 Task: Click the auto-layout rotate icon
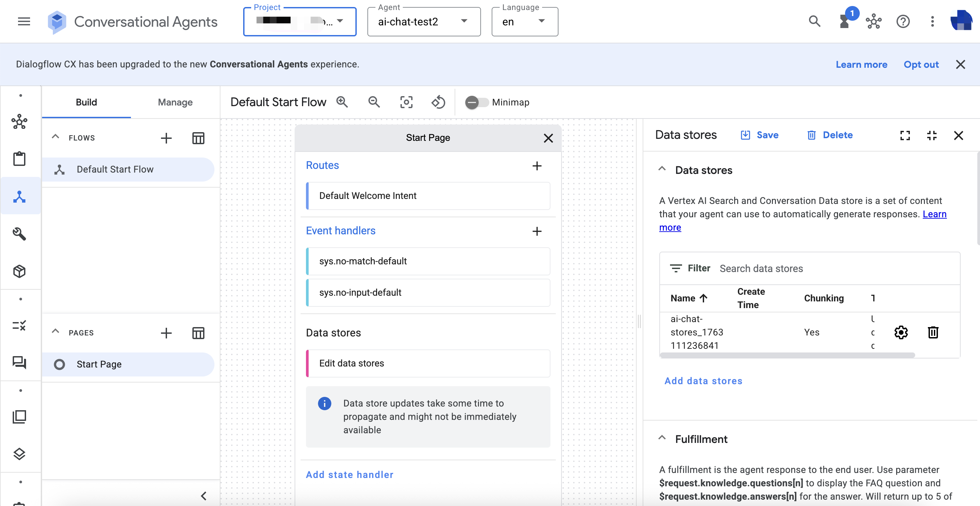tap(438, 102)
